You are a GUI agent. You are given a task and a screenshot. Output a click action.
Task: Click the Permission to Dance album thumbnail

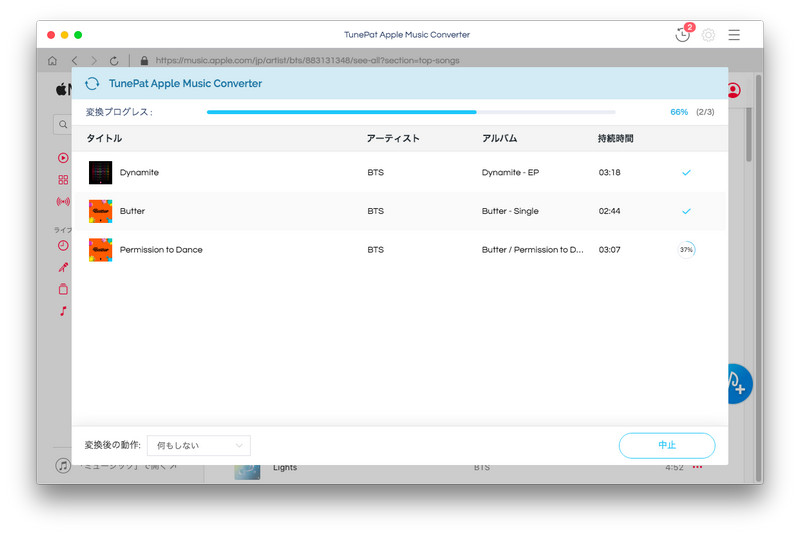point(101,250)
